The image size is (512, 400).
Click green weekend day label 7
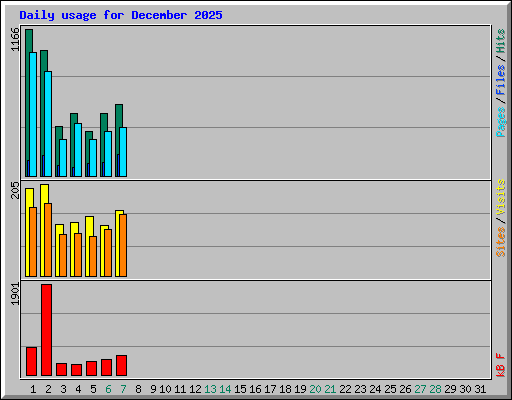pos(123,389)
